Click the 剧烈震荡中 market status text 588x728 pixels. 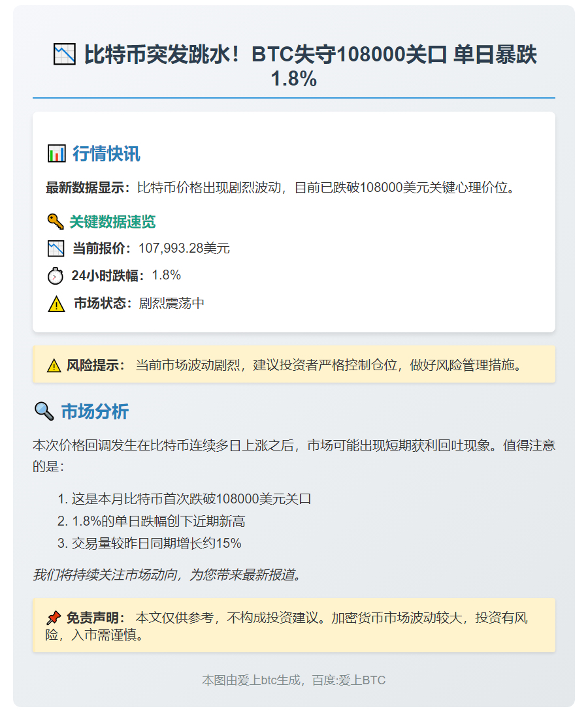[171, 304]
